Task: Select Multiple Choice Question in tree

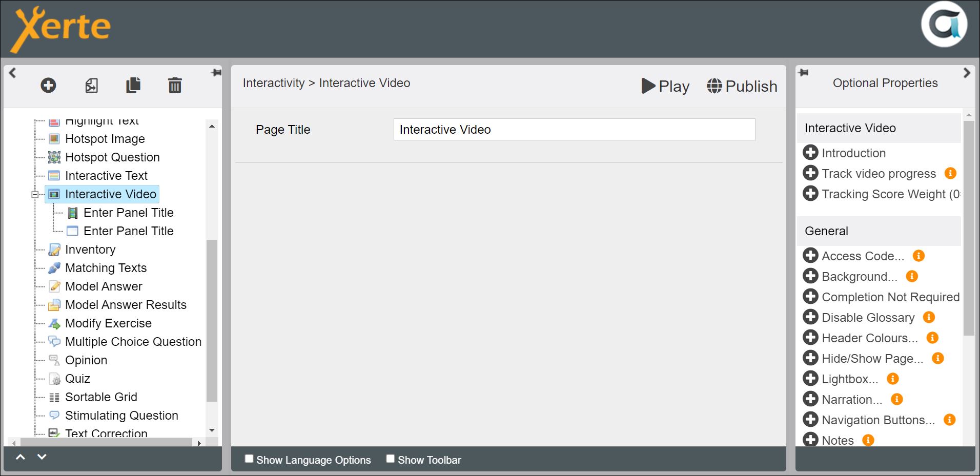Action: (x=133, y=342)
